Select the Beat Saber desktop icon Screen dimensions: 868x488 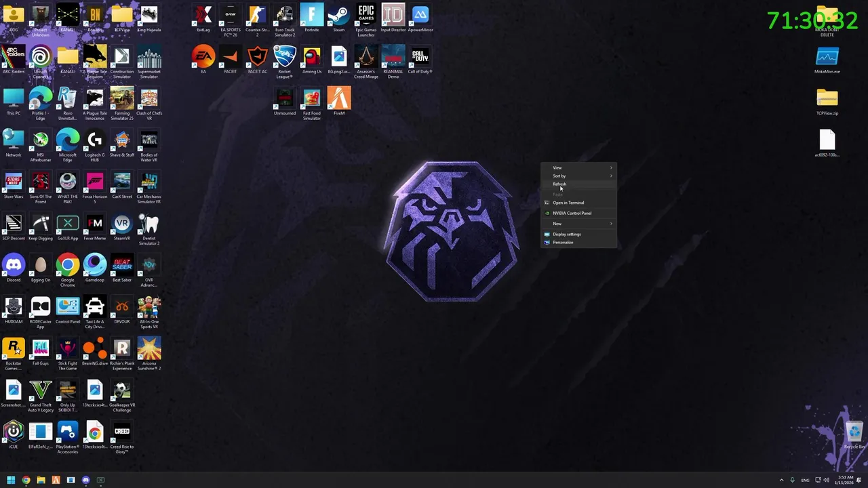point(122,268)
